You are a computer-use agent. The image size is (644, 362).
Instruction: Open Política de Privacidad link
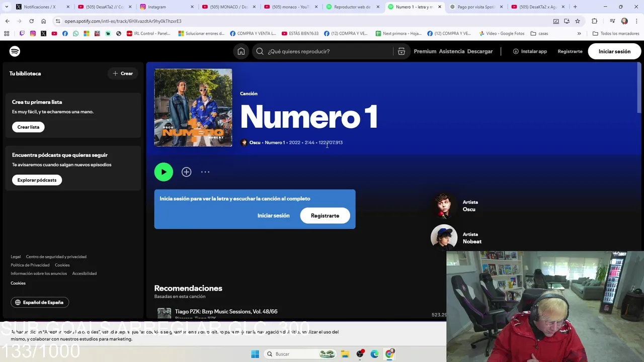(30, 265)
